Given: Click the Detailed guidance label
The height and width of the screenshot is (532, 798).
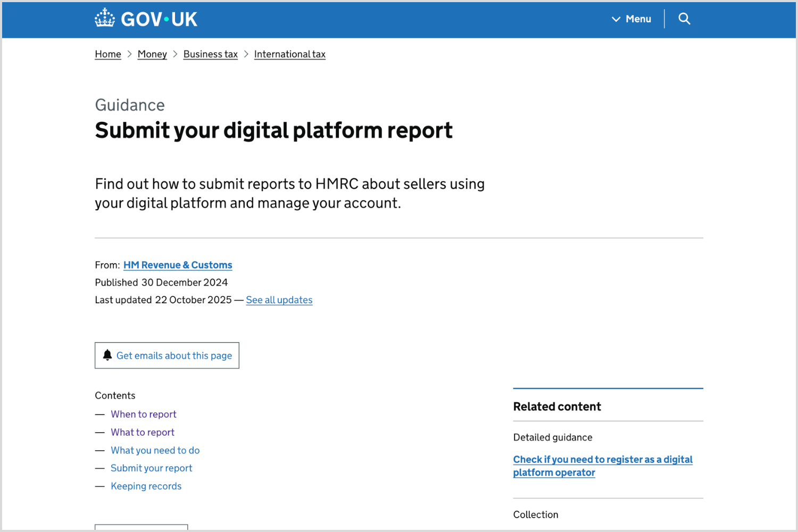Looking at the screenshot, I should (x=553, y=437).
